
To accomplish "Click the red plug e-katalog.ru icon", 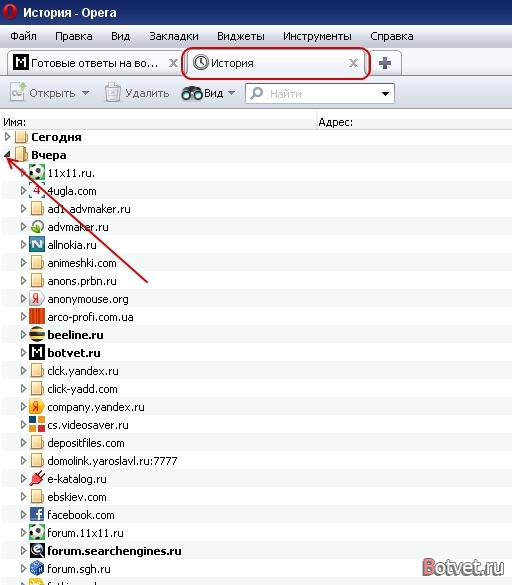I will click(37, 478).
